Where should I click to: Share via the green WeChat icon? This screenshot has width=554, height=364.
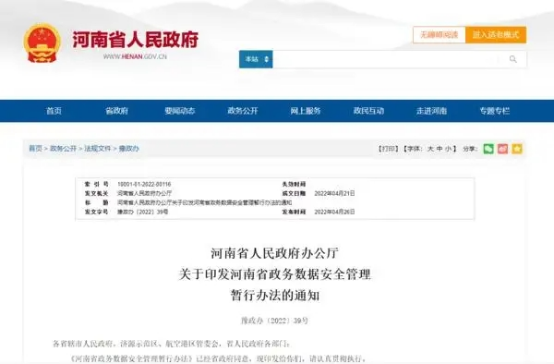pos(489,149)
